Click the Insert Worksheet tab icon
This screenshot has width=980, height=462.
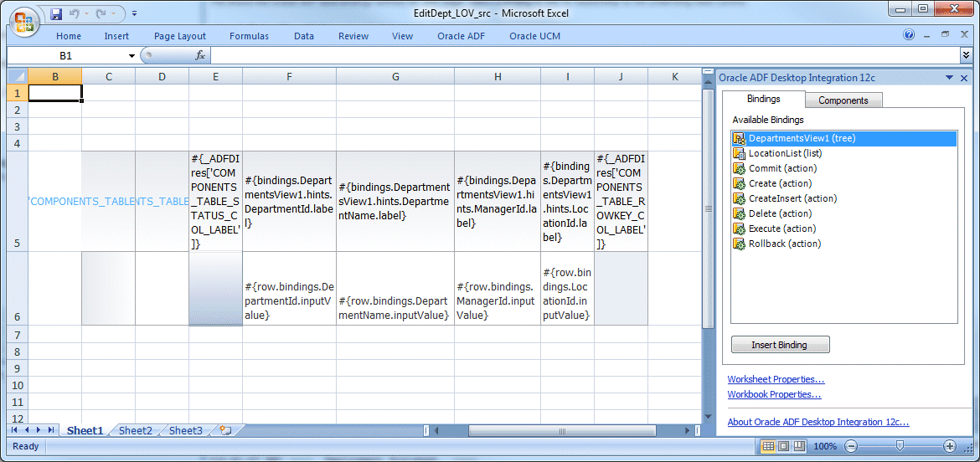coord(225,430)
